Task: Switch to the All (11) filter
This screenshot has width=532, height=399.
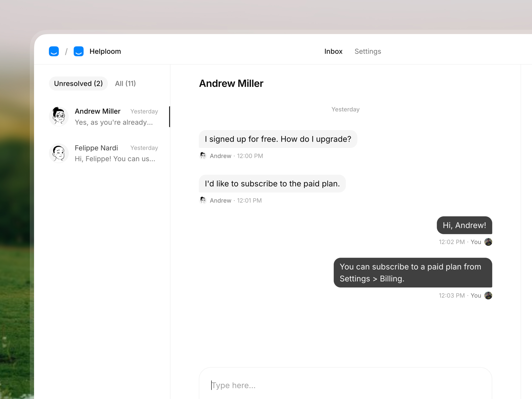Action: click(125, 84)
